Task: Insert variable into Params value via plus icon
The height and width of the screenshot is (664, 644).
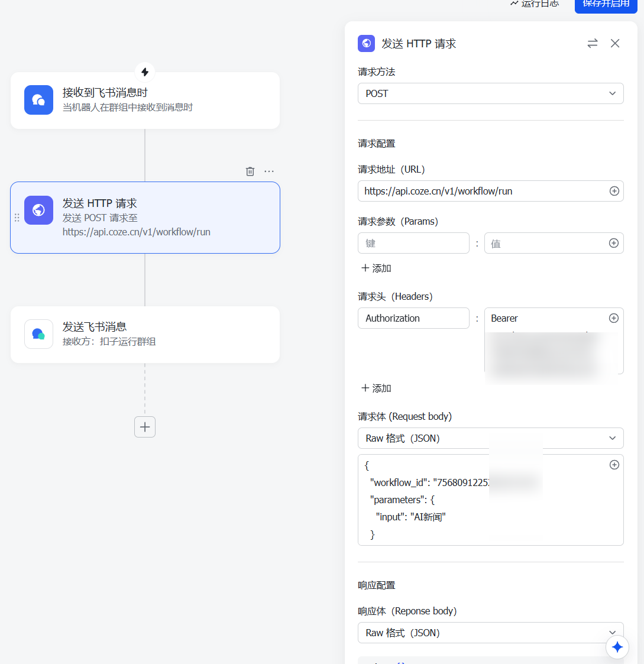Action: (613, 243)
